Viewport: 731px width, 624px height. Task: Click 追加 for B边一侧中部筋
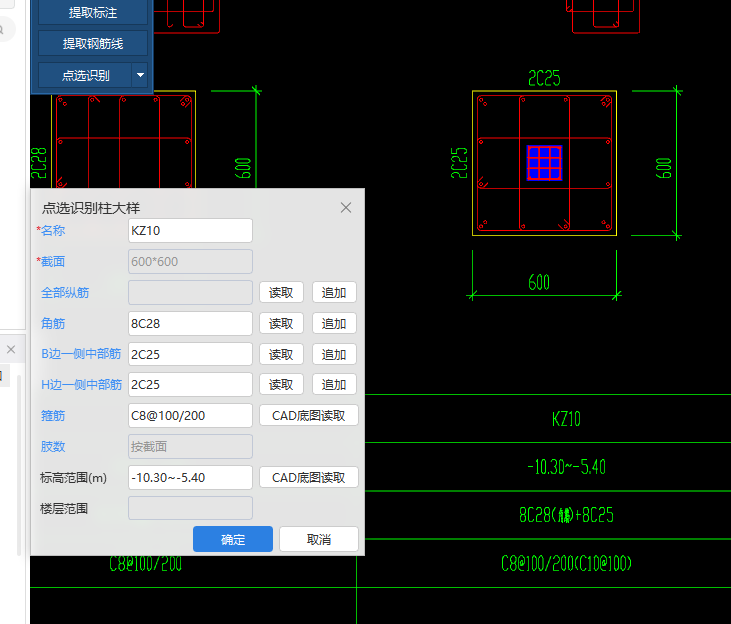(334, 354)
